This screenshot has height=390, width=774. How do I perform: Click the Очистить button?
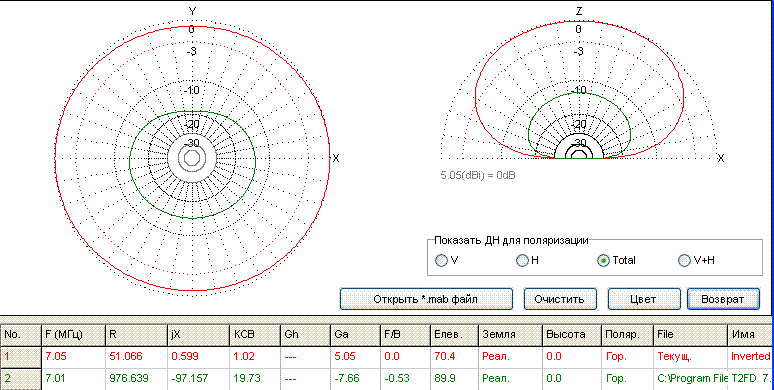pyautogui.click(x=560, y=299)
